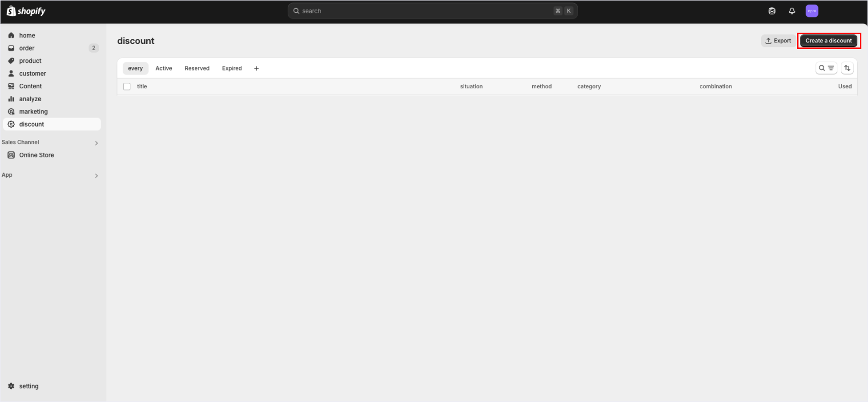The width and height of the screenshot is (868, 402).
Task: Click the Create a discount button
Action: pos(829,41)
